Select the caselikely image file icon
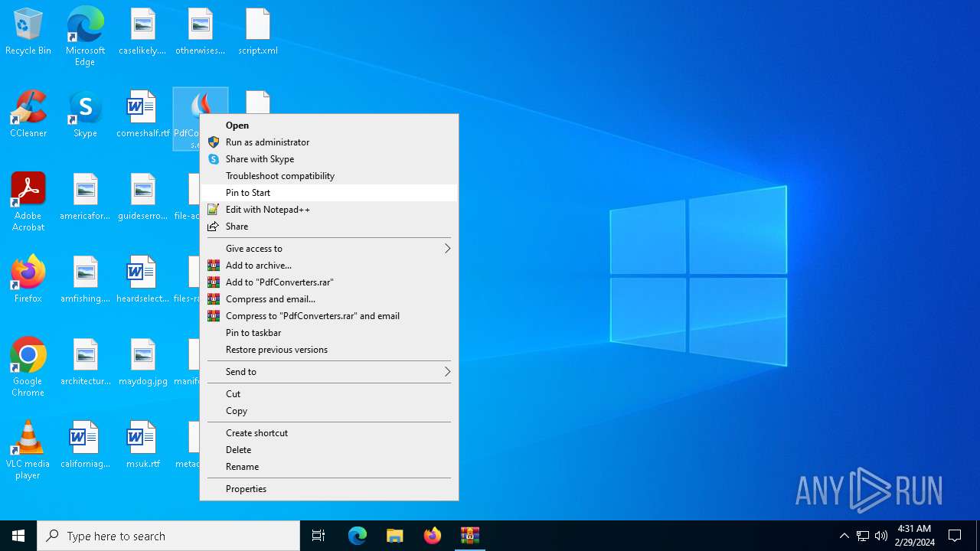The width and height of the screenshot is (980, 551). tap(142, 32)
